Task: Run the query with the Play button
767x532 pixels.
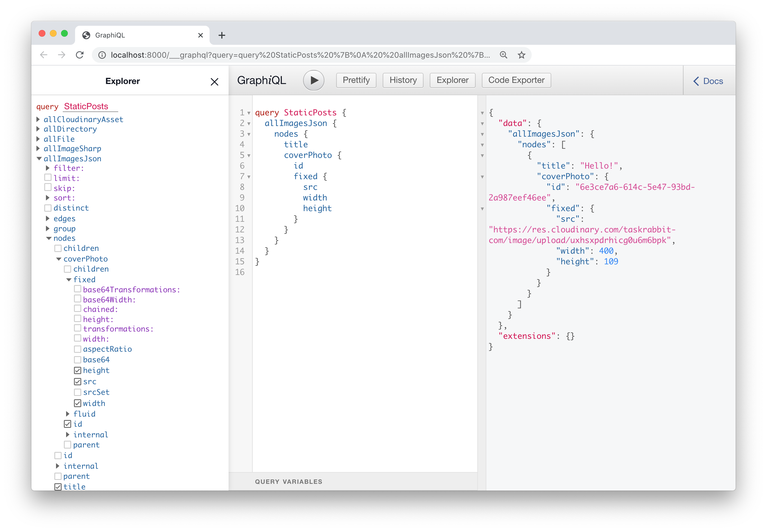Action: pos(313,80)
